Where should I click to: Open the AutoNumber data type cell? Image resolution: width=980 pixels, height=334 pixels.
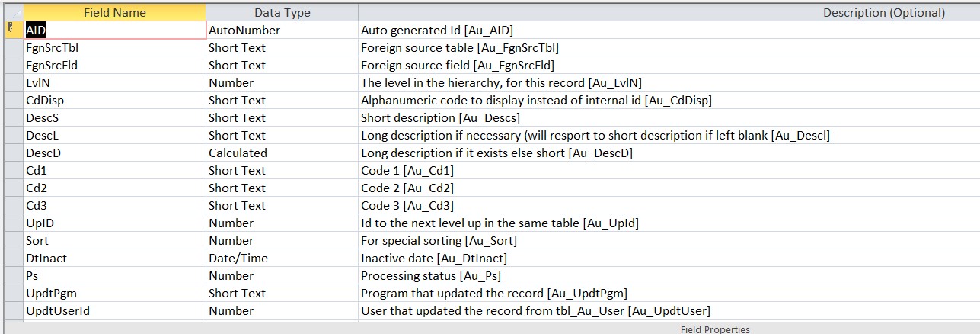point(282,31)
